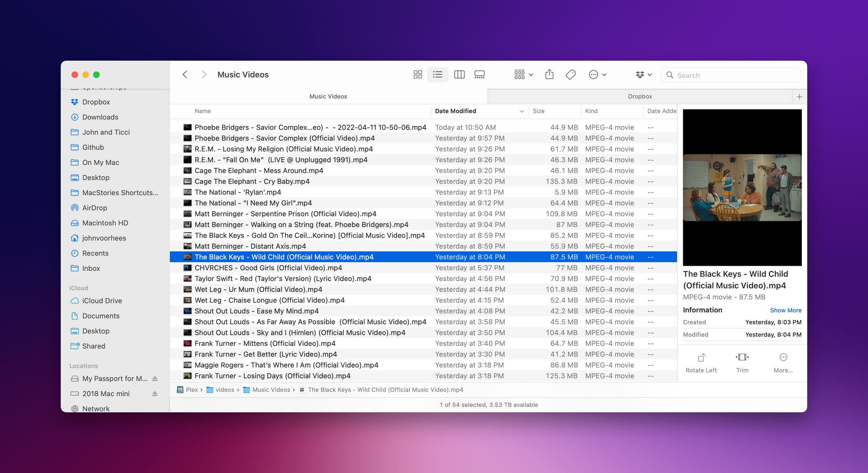
Task: Open Documents under iCloud
Action: point(101,316)
